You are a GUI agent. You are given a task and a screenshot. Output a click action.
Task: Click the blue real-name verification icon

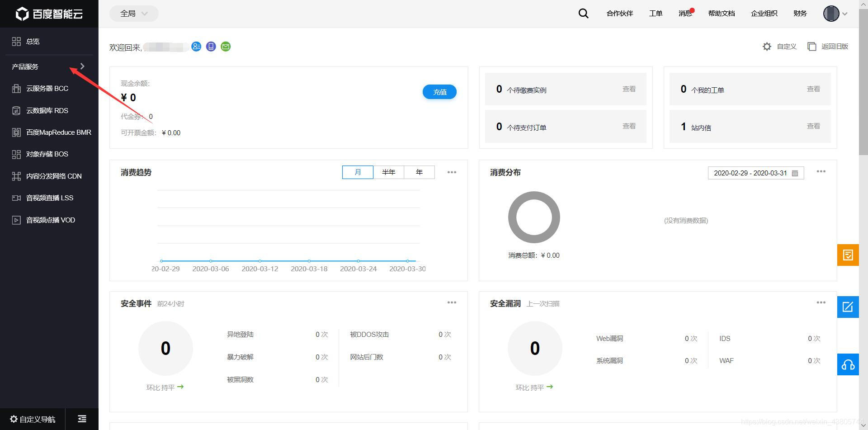pos(196,47)
